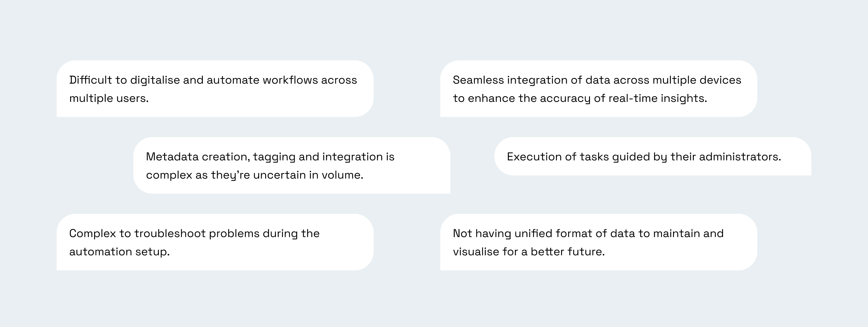
Task: Click the words 'uncertain in volume.'
Action: [x=308, y=175]
